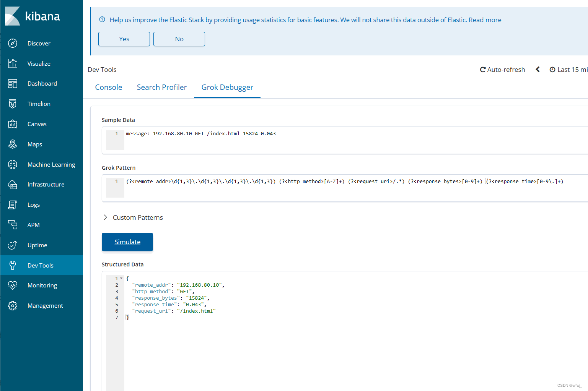The width and height of the screenshot is (588, 391).
Task: Click the Kibana logo icon
Action: pos(12,16)
